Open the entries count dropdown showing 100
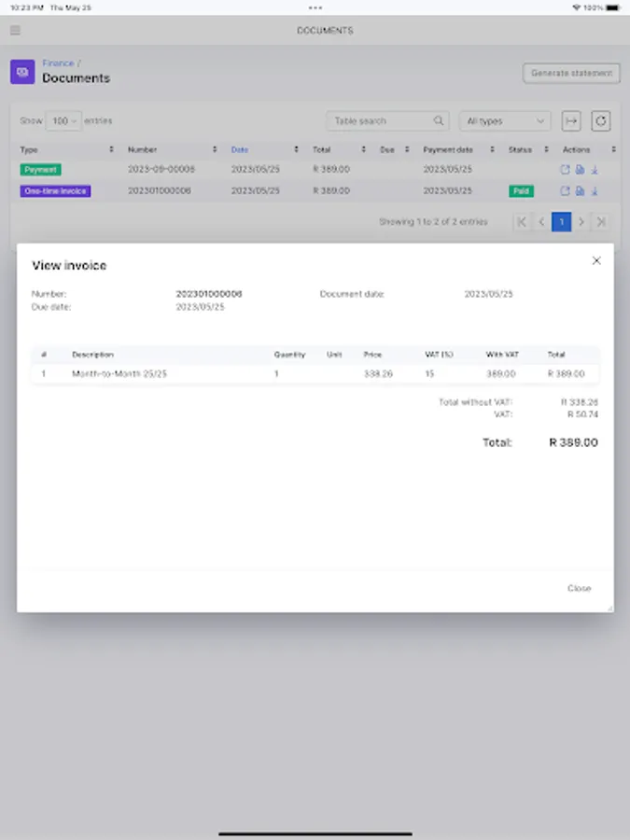 [63, 121]
